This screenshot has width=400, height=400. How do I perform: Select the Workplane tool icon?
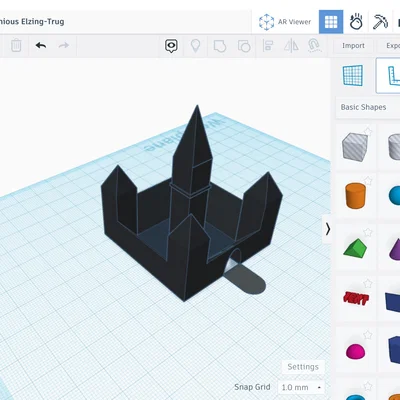click(x=353, y=75)
